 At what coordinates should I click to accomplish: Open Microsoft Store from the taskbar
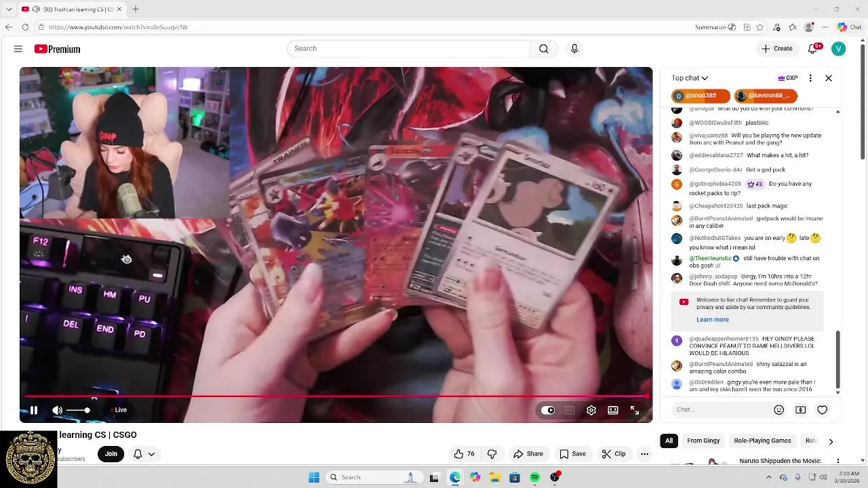(515, 477)
